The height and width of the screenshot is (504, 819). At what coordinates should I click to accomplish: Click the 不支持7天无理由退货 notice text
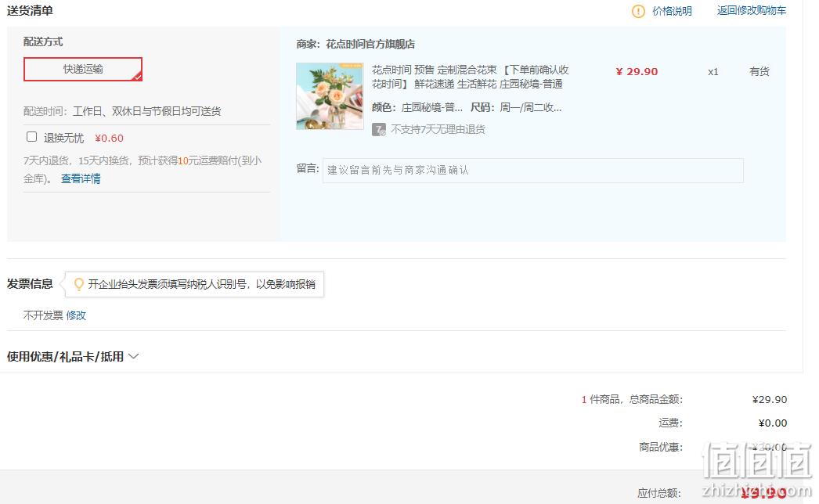click(438, 130)
